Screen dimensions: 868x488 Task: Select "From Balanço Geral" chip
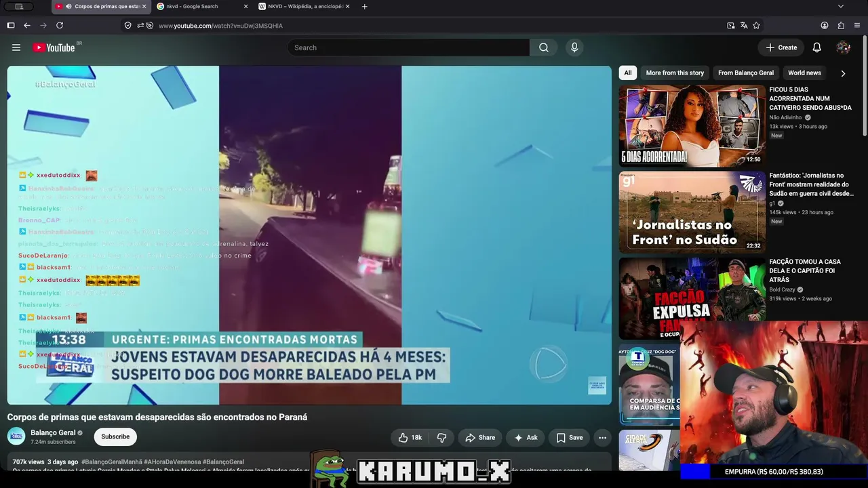pyautogui.click(x=746, y=73)
